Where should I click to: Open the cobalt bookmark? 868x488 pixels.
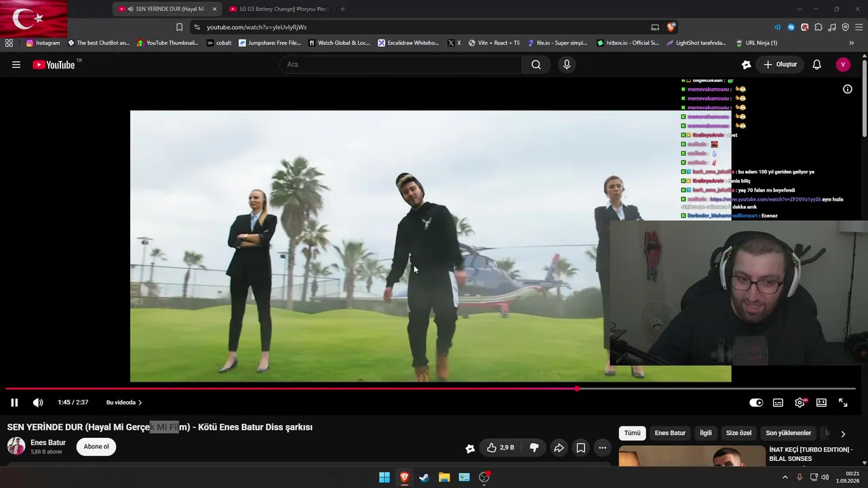(x=219, y=43)
